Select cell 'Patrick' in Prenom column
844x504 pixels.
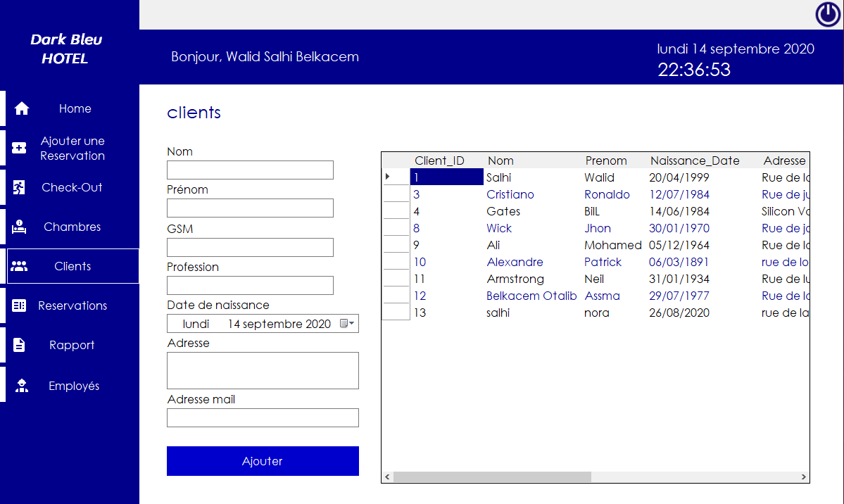(x=603, y=263)
